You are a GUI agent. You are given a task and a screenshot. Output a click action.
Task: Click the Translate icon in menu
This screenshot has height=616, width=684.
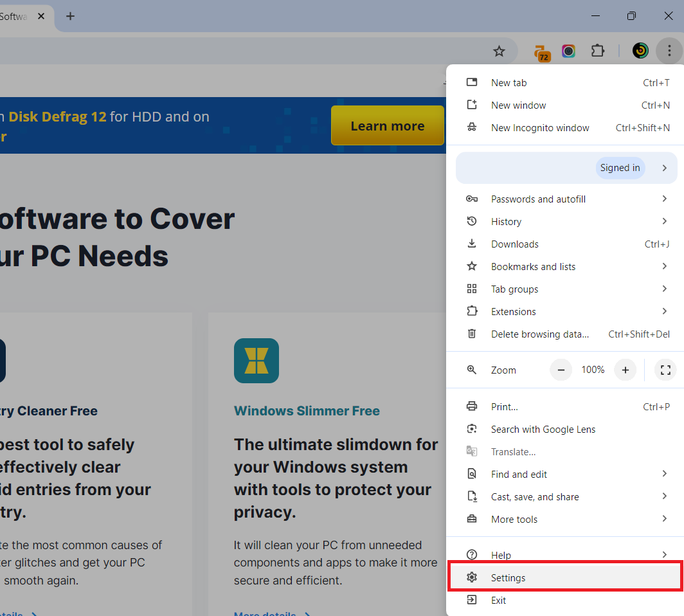tap(472, 451)
